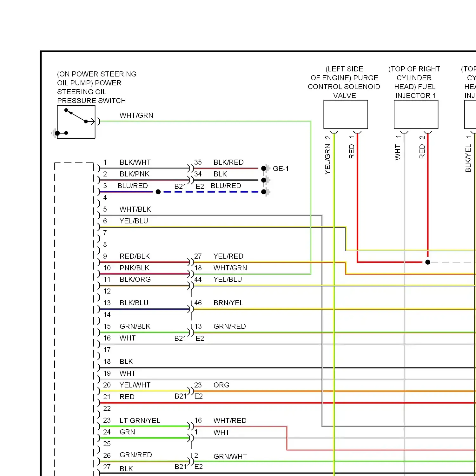Viewport: 476px width, 476px height.
Task: Click pin 27 BLK wire label
Action: (126, 469)
